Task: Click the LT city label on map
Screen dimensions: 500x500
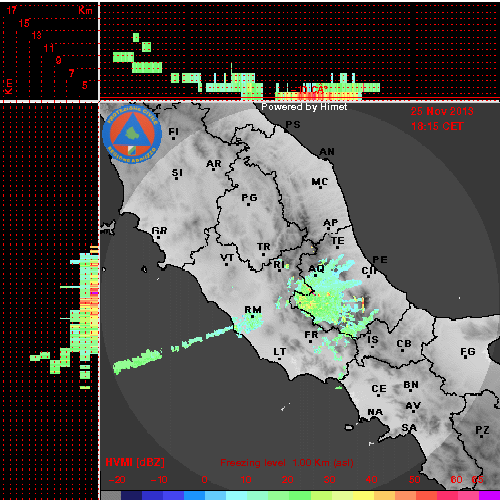Action: (280, 352)
